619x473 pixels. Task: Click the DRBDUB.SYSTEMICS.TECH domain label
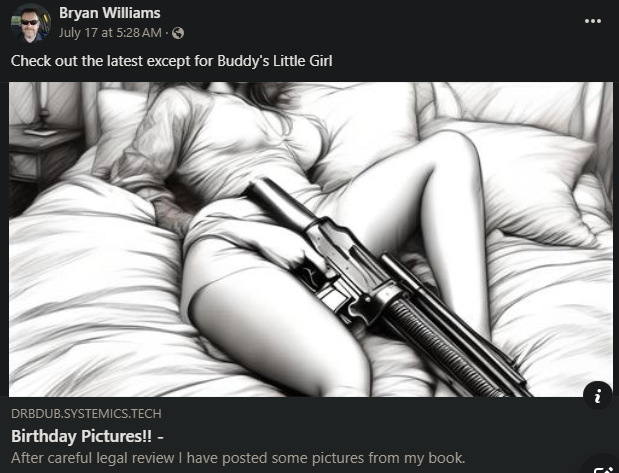click(86, 413)
